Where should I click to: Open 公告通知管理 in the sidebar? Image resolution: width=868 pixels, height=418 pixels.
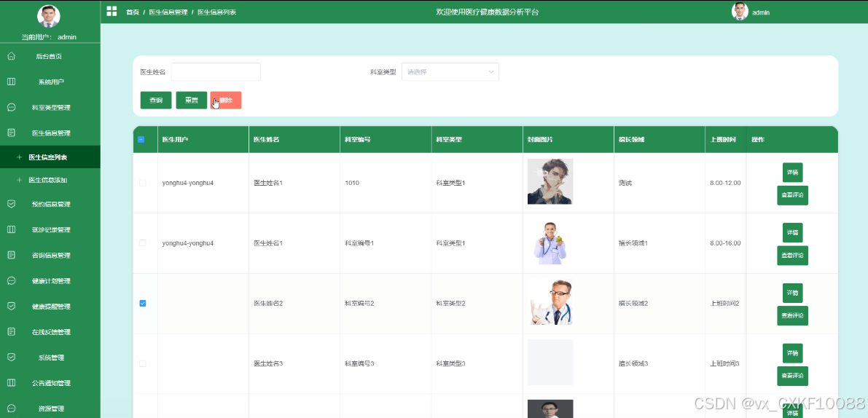click(x=50, y=382)
